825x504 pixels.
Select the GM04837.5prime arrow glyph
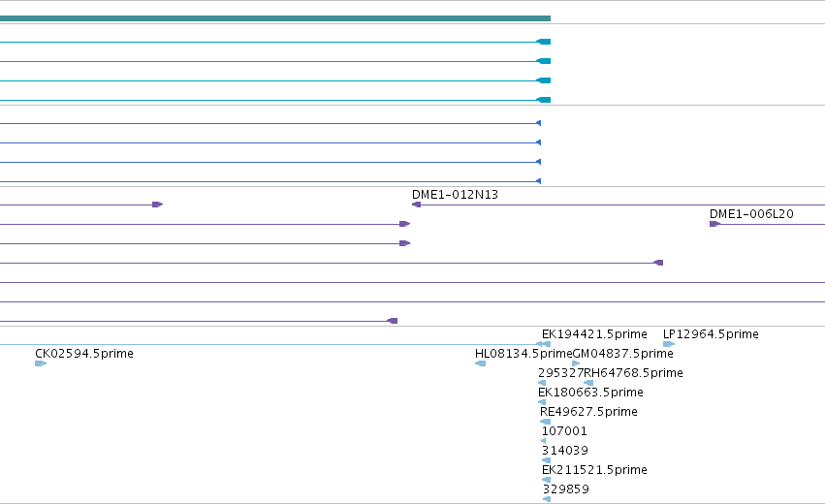pos(576,363)
